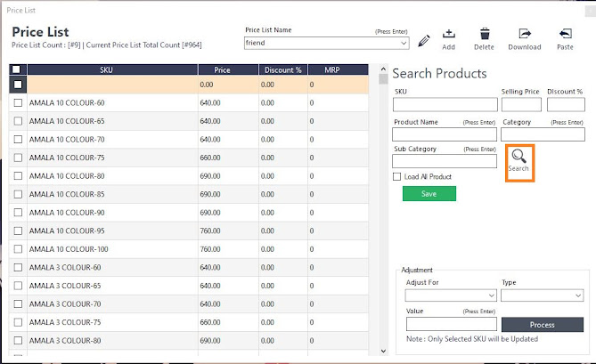Screen dimensions: 596x364
Task: Click the Search magnifier icon
Action: click(x=518, y=157)
